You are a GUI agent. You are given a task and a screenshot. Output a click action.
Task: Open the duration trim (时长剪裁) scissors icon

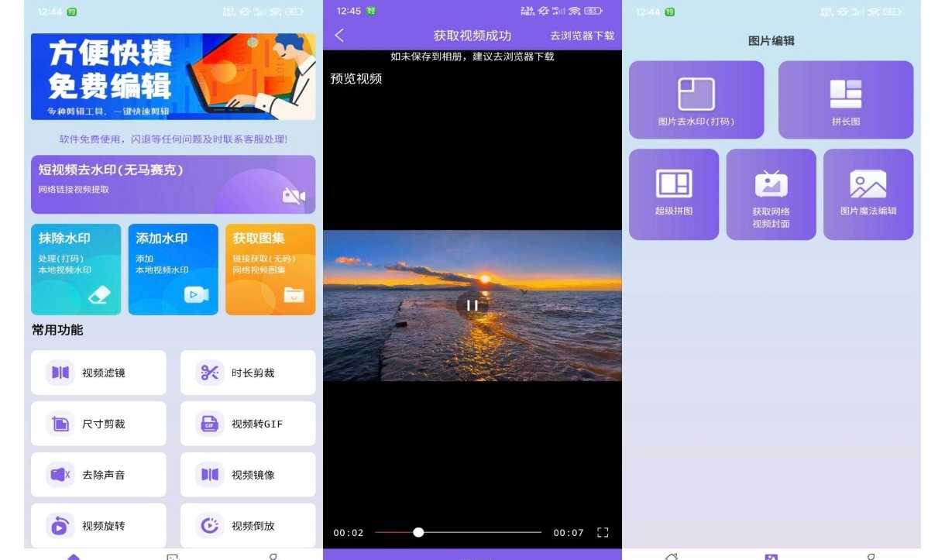point(210,373)
